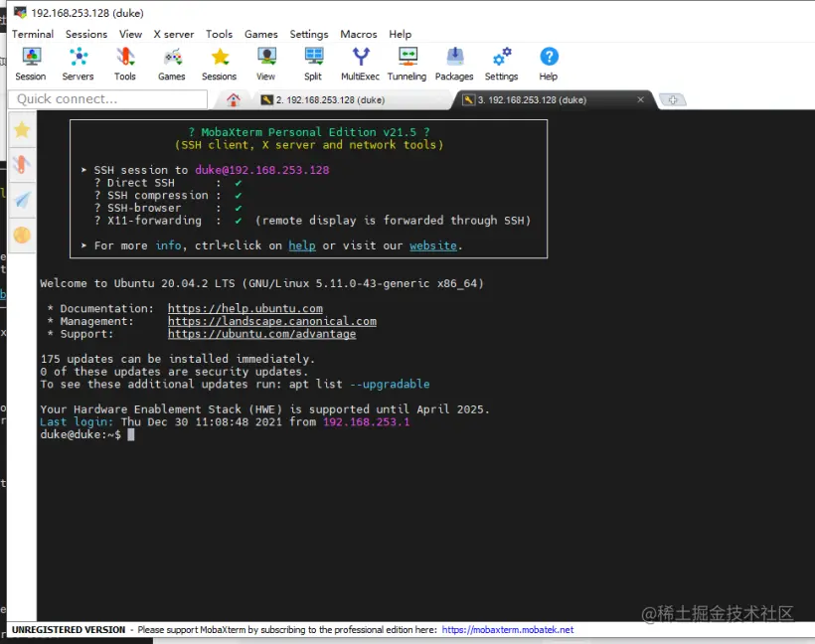815x644 pixels.
Task: Open the Settings gears toolbar icon
Action: pos(502,64)
